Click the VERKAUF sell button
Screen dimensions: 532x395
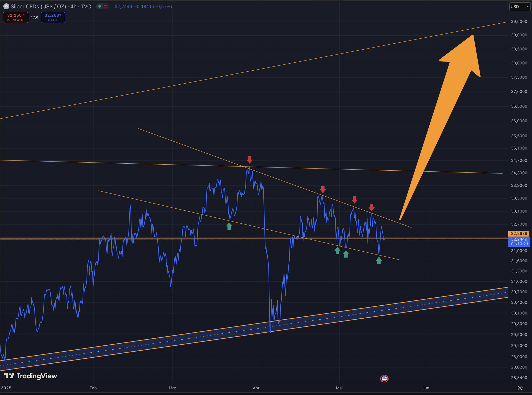(x=16, y=17)
